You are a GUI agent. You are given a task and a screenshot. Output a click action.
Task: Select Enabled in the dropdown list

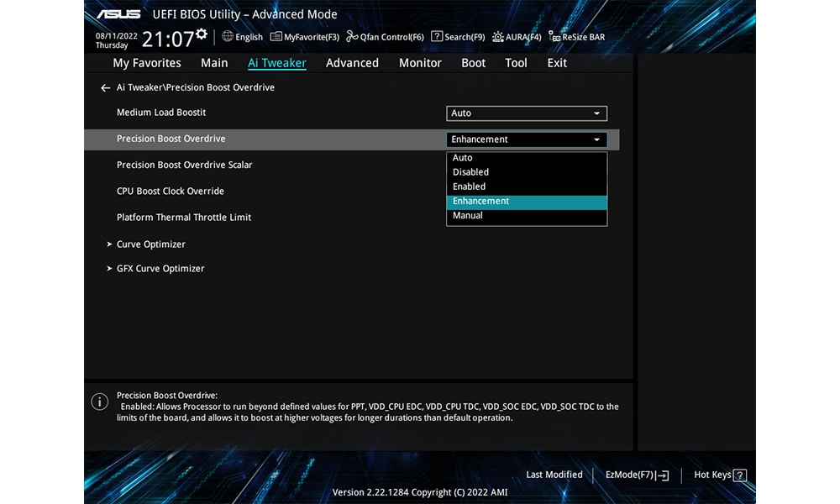tap(527, 186)
